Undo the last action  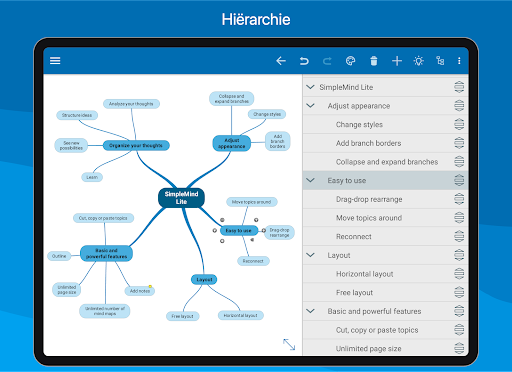304,61
